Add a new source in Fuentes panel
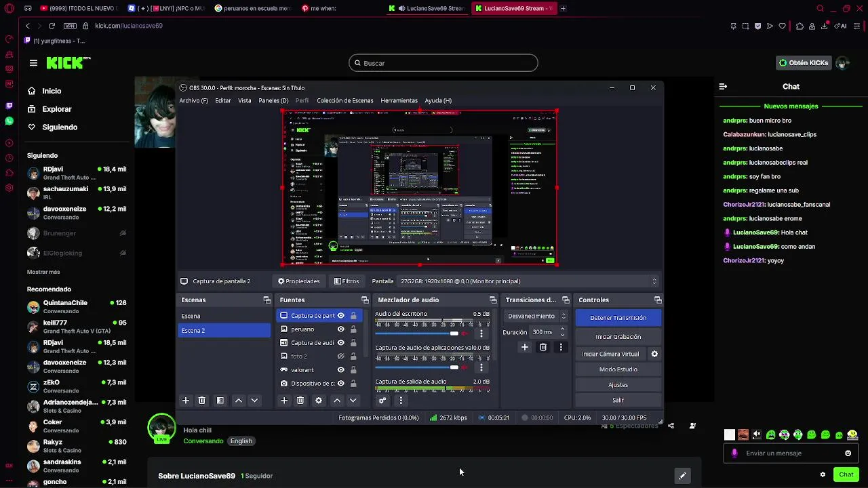This screenshot has width=868, height=488. [284, 401]
